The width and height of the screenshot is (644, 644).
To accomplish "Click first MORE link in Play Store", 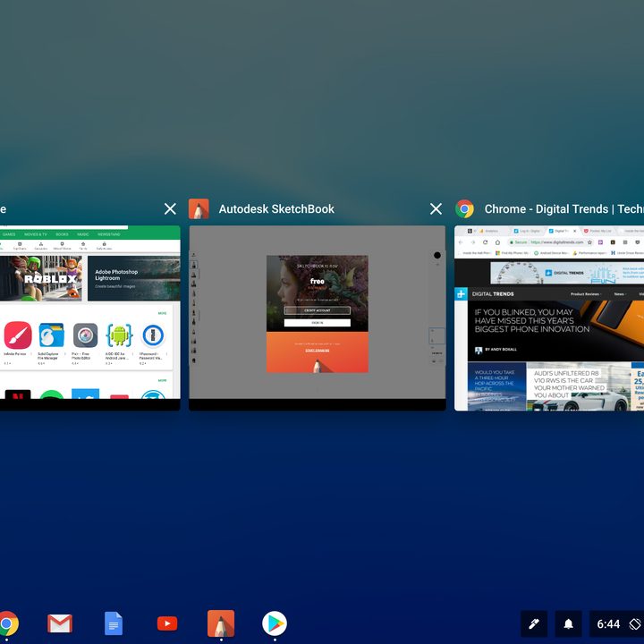I will pyautogui.click(x=163, y=313).
